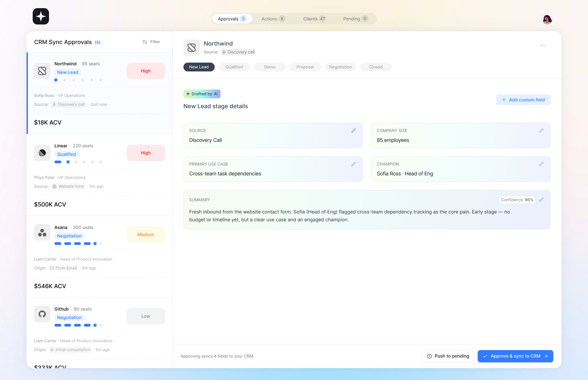Image resolution: width=588 pixels, height=380 pixels.
Task: Click the High priority badge on Linear
Action: (x=146, y=153)
